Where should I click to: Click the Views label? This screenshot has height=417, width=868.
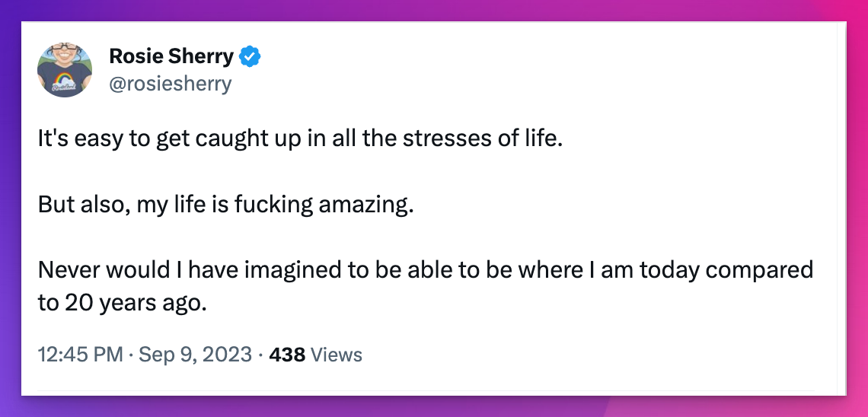pos(337,355)
